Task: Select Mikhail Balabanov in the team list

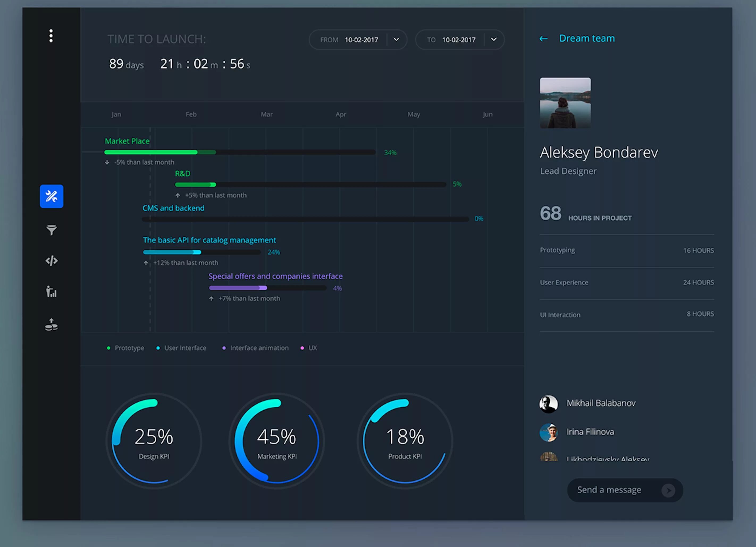Action: click(601, 403)
